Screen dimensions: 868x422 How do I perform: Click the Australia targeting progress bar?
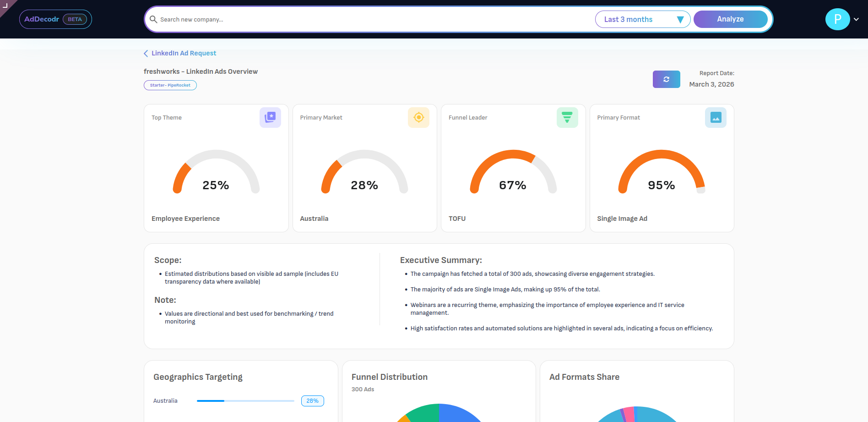point(245,401)
